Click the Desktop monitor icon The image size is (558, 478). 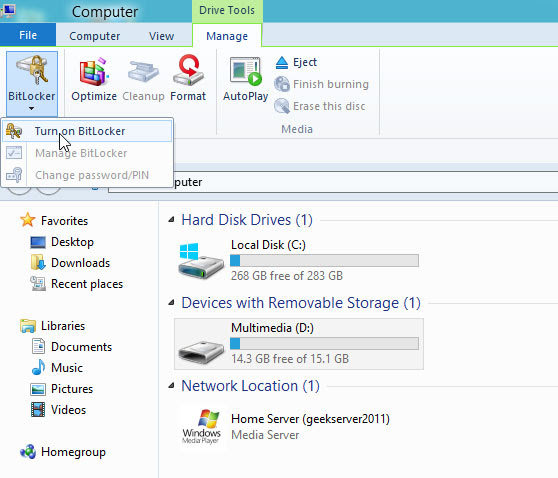(x=38, y=242)
